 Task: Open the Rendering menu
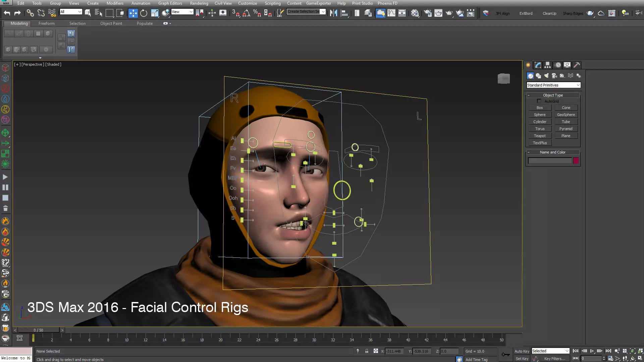[x=199, y=3]
